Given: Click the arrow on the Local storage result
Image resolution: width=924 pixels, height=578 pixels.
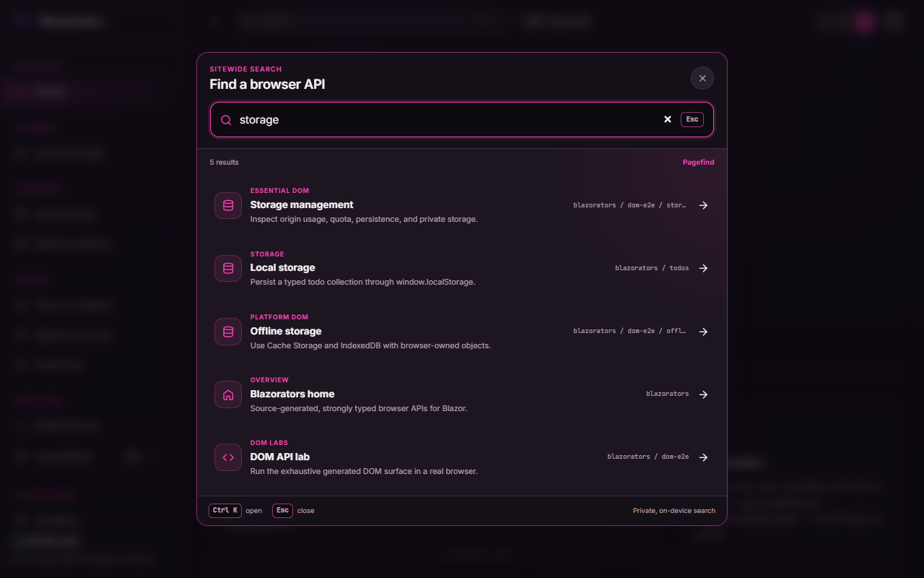Looking at the screenshot, I should (703, 268).
